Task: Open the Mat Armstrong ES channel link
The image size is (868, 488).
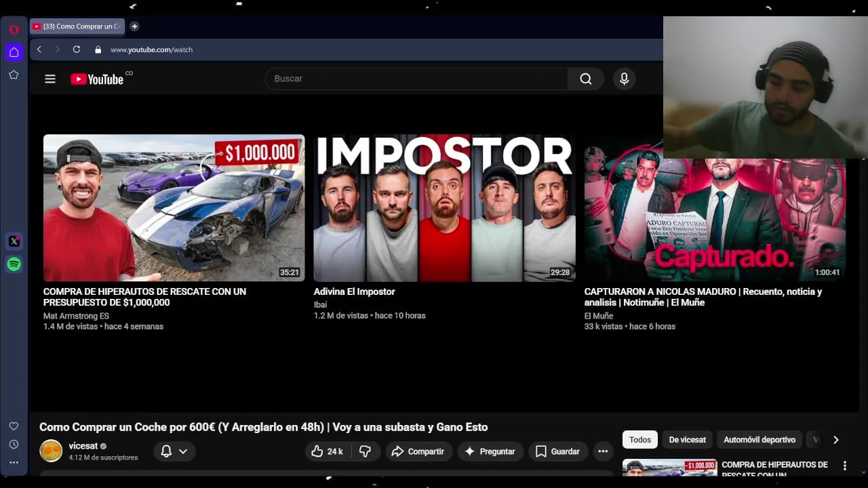Action: tap(76, 316)
